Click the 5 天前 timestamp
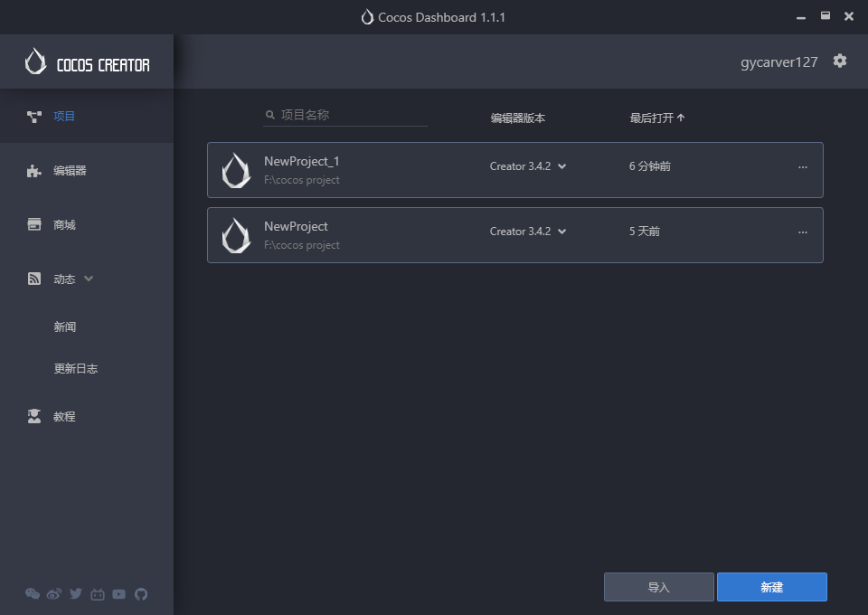Image resolution: width=868 pixels, height=615 pixels. coord(645,232)
